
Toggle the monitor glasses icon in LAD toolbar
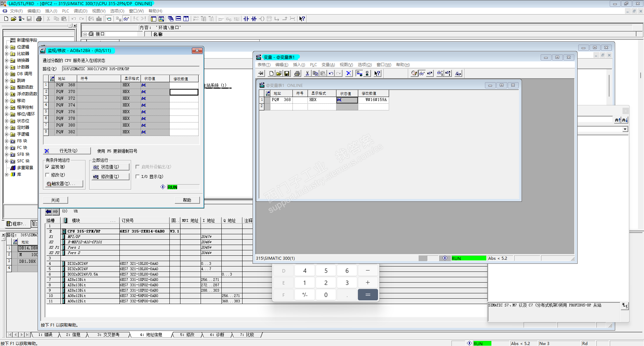[x=126, y=19]
